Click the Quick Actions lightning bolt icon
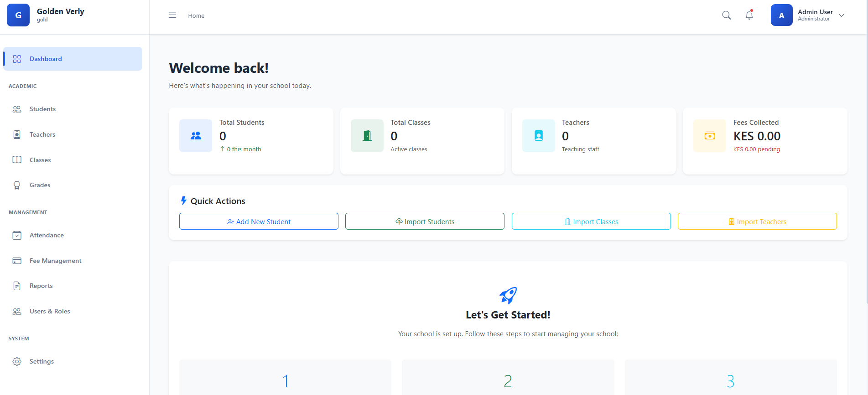 pos(183,201)
